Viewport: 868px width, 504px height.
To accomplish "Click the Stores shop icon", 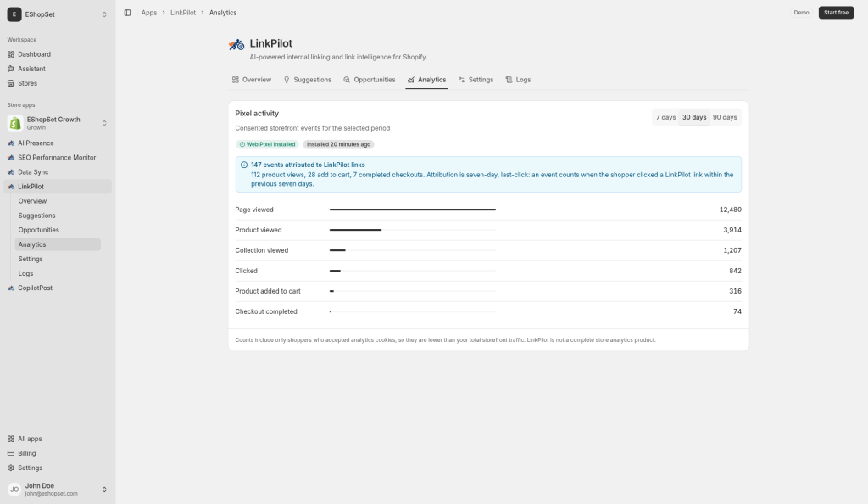I will tap(10, 83).
